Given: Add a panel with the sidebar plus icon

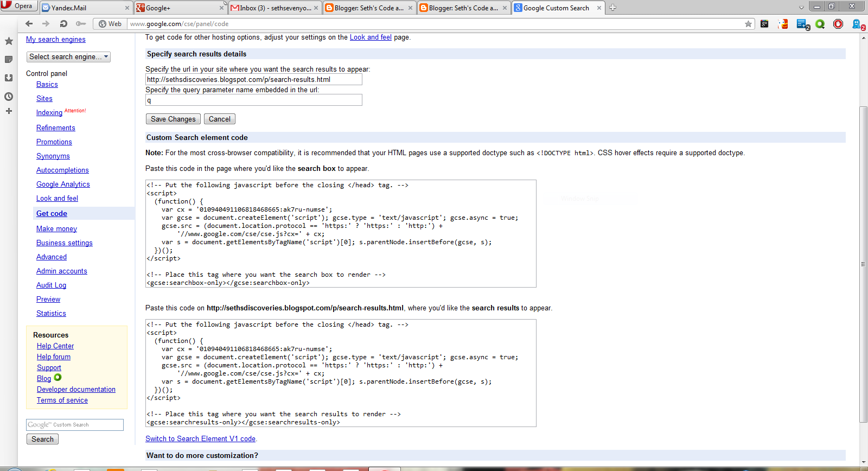Looking at the screenshot, I should coord(9,111).
